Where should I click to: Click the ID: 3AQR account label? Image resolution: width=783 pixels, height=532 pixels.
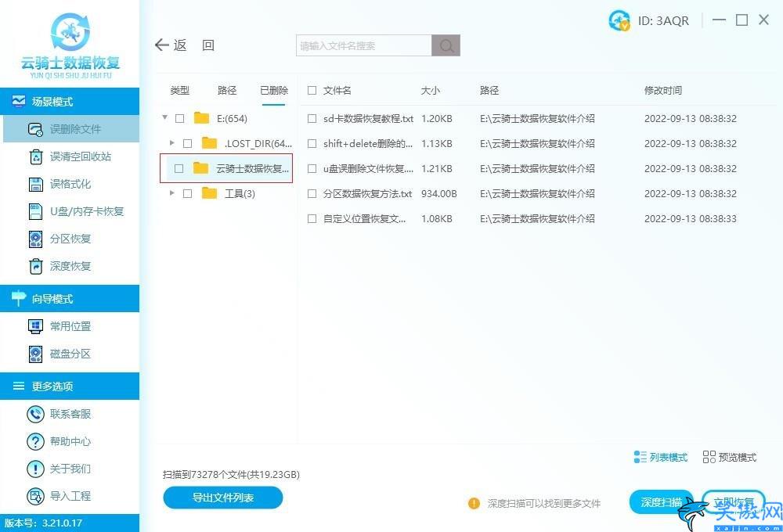(x=663, y=20)
